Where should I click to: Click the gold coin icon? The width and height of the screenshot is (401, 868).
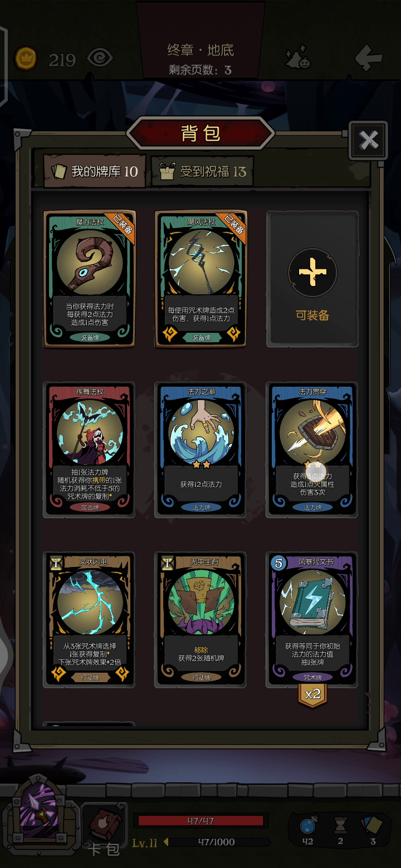pos(26,58)
